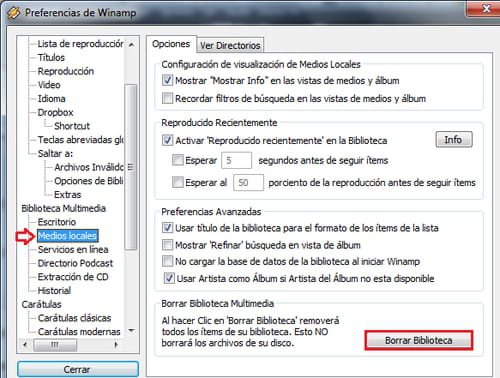Image resolution: width=500 pixels, height=378 pixels.
Task: Click the Cerrar button
Action: coord(78,369)
